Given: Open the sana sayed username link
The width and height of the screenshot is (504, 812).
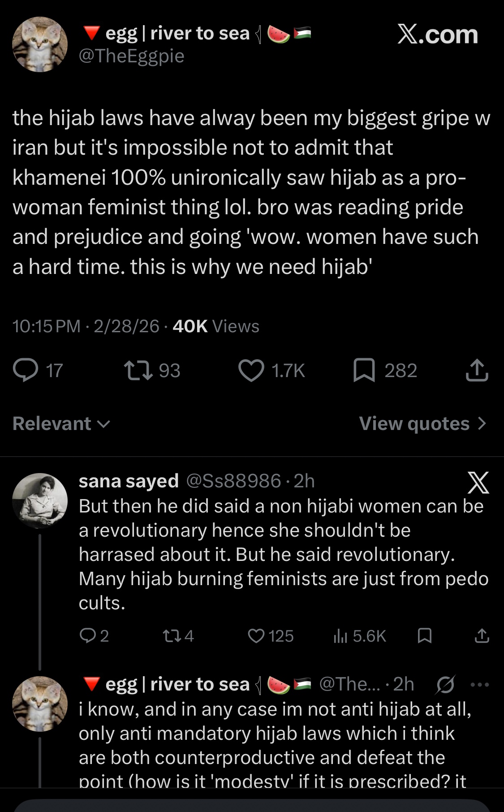Looking at the screenshot, I should [x=129, y=481].
